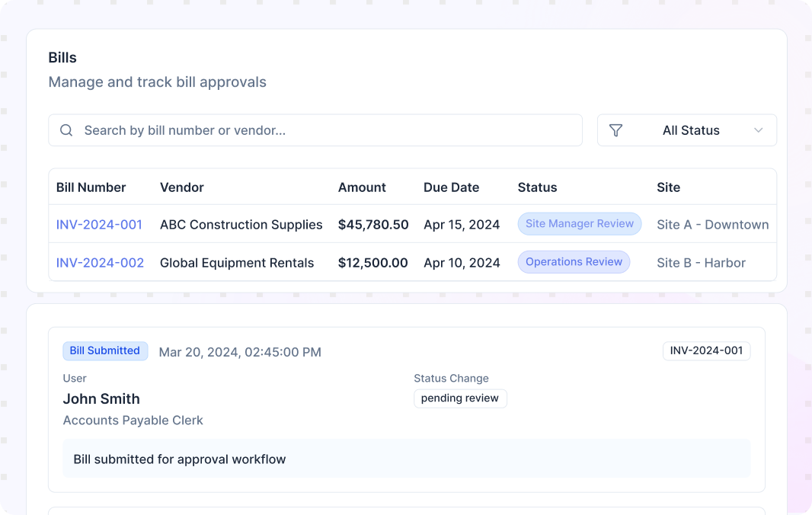This screenshot has height=515, width=812.
Task: Focus the bill number or vendor search field
Action: [315, 130]
